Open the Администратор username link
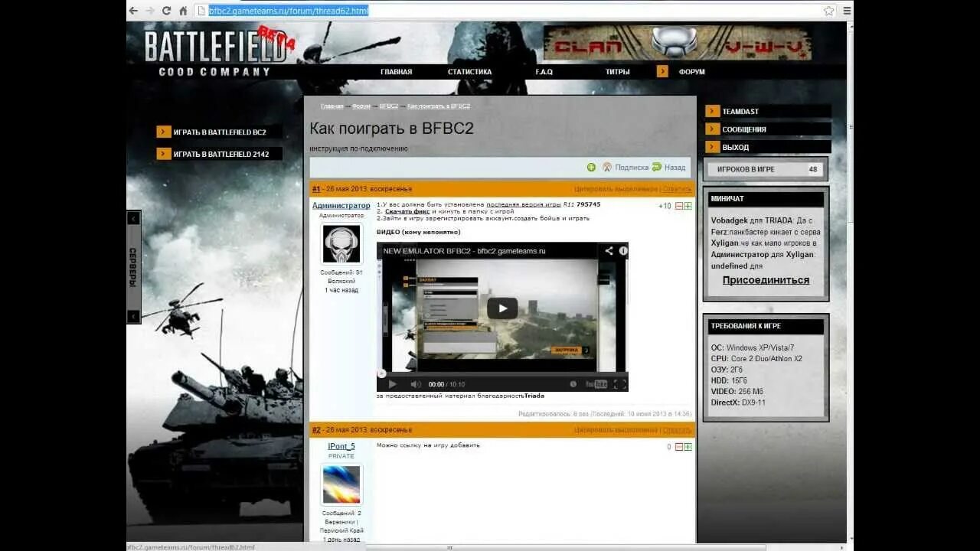This screenshot has width=980, height=551. pyautogui.click(x=341, y=205)
